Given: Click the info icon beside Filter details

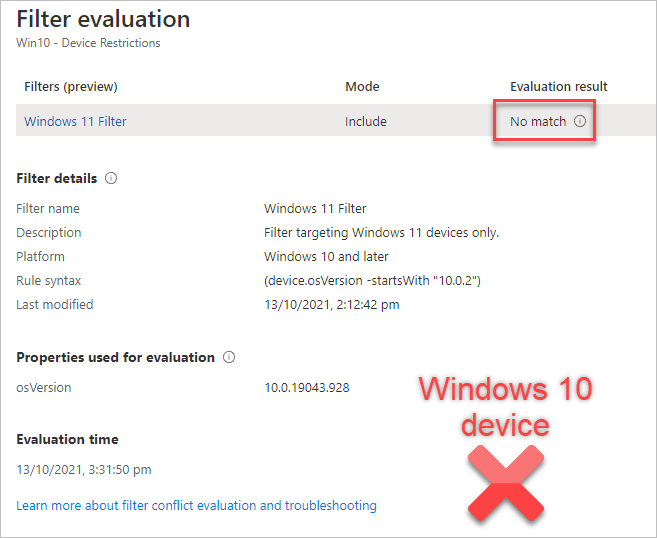Looking at the screenshot, I should [111, 178].
